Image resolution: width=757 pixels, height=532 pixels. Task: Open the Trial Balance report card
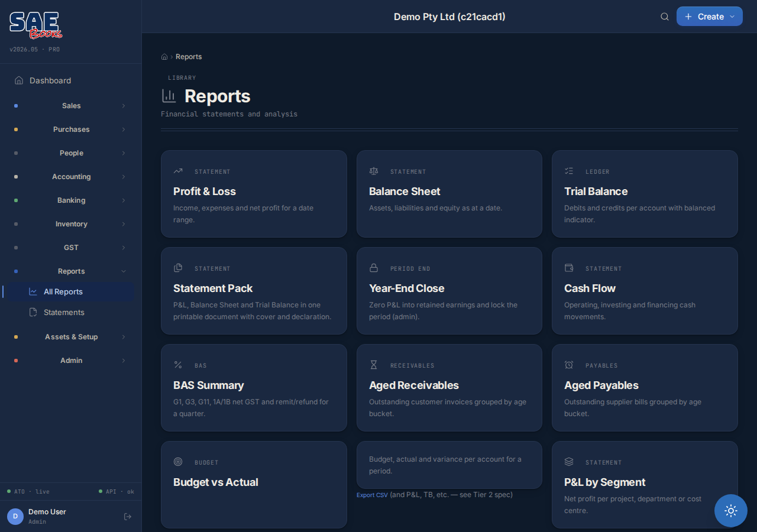coord(645,194)
